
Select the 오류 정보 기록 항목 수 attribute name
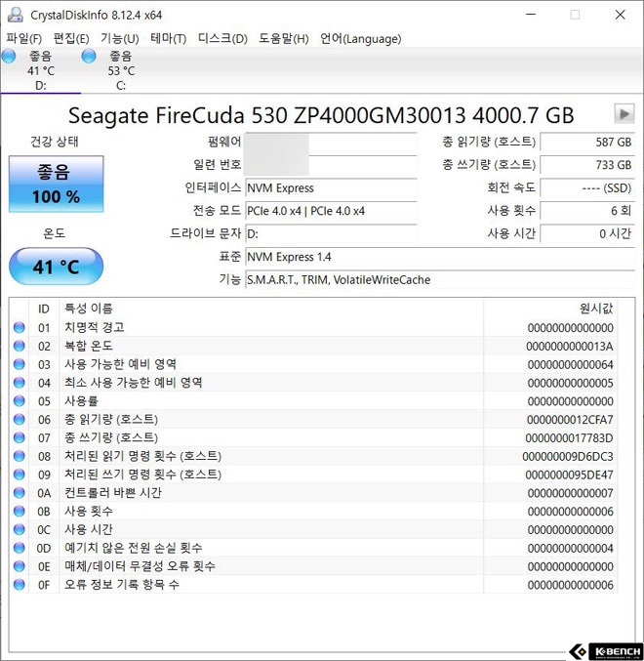point(122,585)
